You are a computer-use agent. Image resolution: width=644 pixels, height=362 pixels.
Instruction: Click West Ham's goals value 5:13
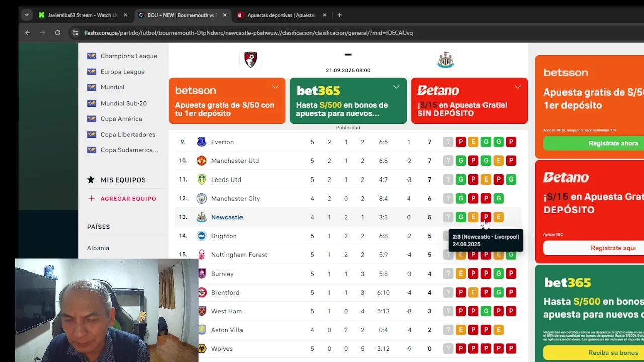tap(383, 311)
